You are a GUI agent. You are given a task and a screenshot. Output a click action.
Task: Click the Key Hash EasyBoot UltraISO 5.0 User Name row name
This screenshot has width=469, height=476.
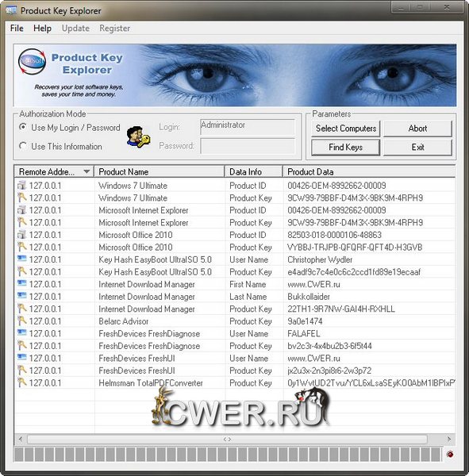tap(155, 259)
